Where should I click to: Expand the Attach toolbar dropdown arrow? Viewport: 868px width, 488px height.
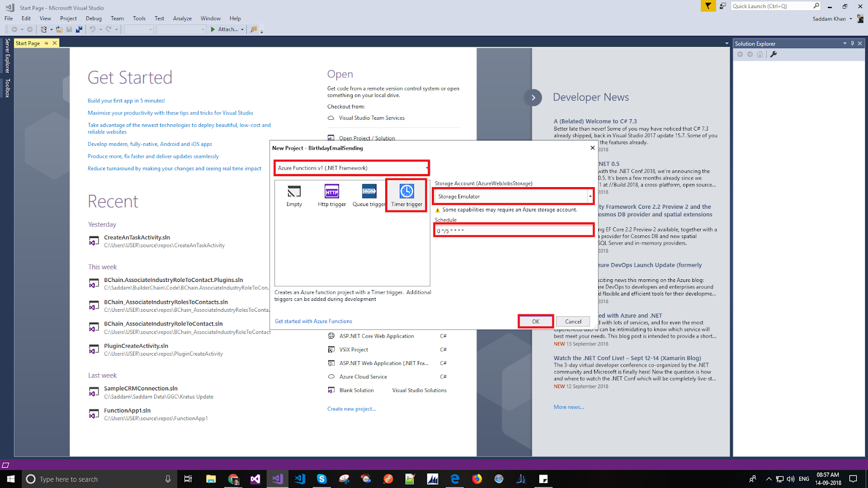coord(242,29)
